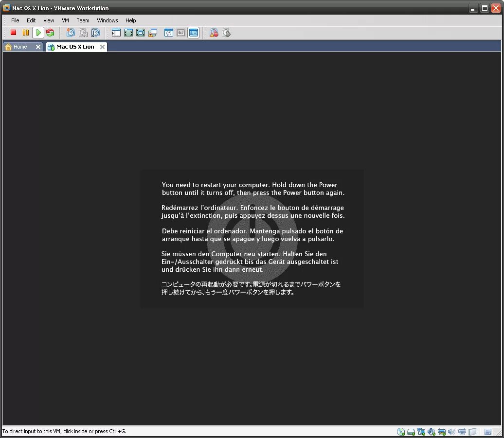Select the Mac OS X Lion tab
The height and width of the screenshot is (438, 504).
[x=75, y=47]
